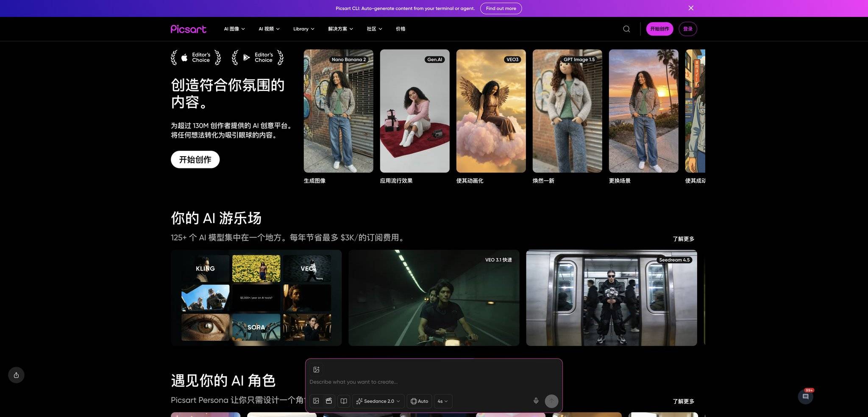Open the VEO 3.1 快速 motorcycle tunnel card
868x417 pixels.
[434, 298]
